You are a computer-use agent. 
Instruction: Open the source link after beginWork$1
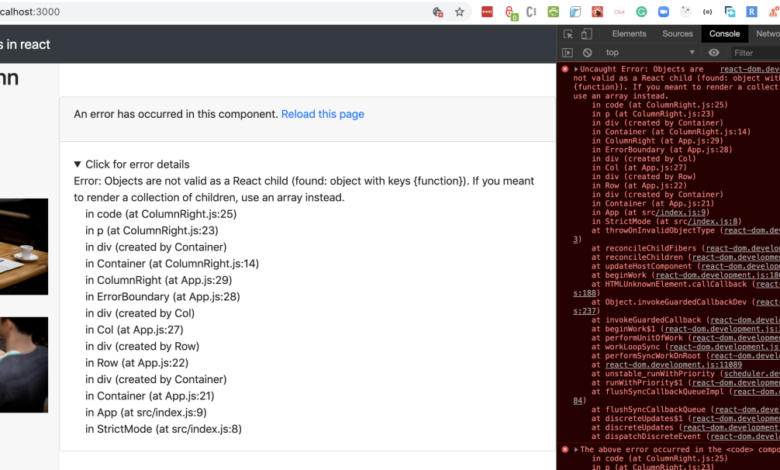click(x=722, y=329)
